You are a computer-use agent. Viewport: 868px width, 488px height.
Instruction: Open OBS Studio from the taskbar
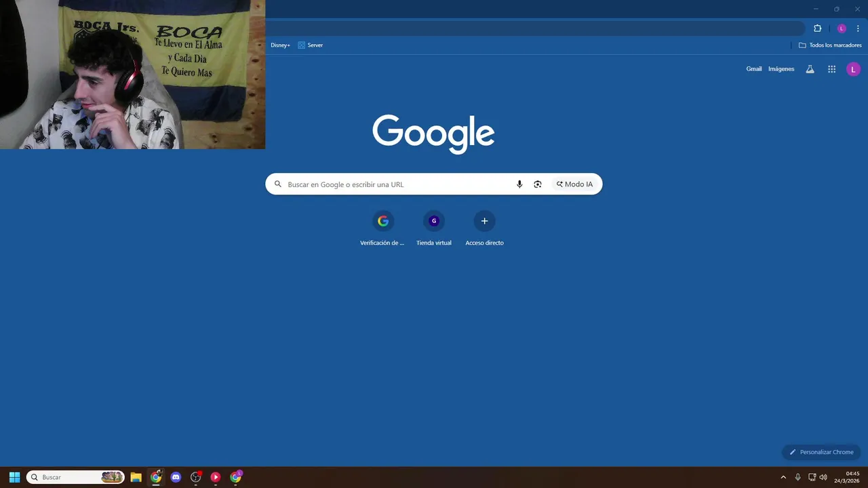pos(196,477)
